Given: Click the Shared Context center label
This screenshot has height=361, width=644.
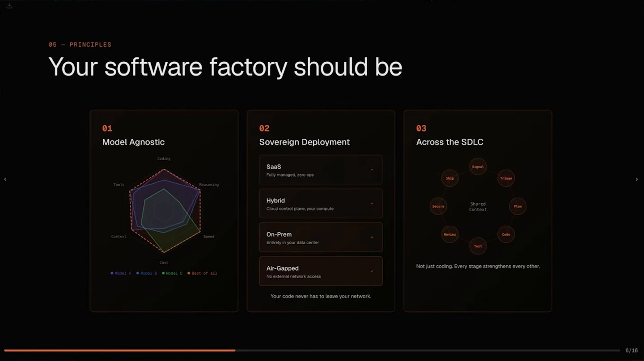Looking at the screenshot, I should [x=478, y=207].
